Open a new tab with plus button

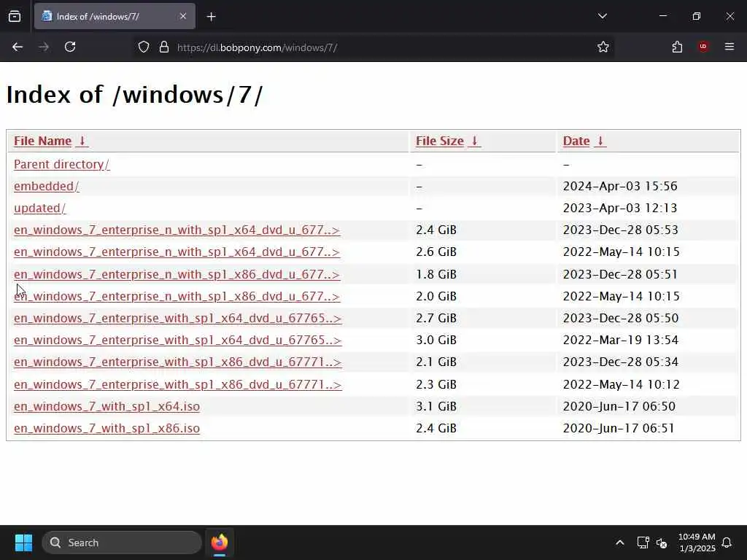click(x=212, y=17)
